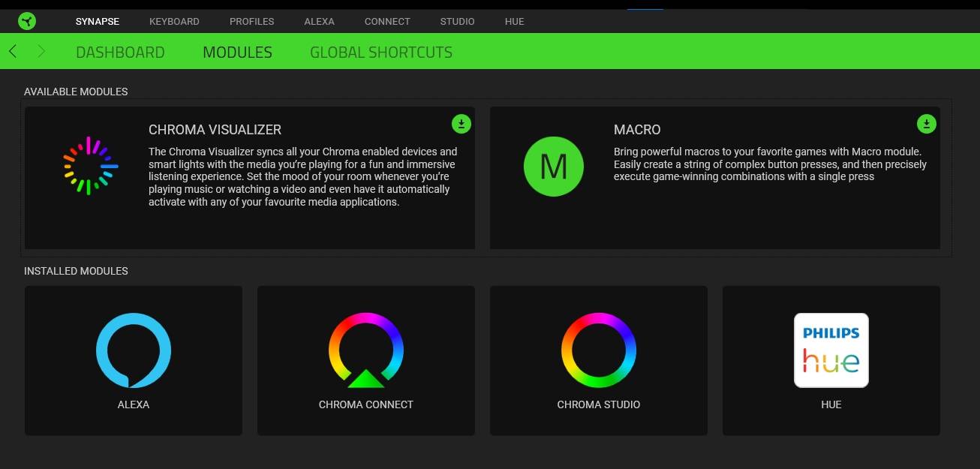
Task: Switch to Global Shortcuts subtab
Action: (x=381, y=53)
